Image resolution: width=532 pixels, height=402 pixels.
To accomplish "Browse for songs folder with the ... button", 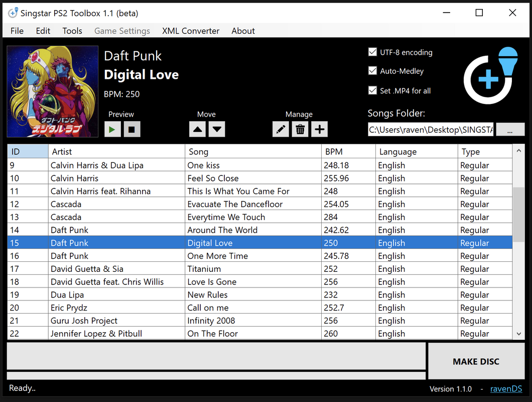I will pos(510,130).
